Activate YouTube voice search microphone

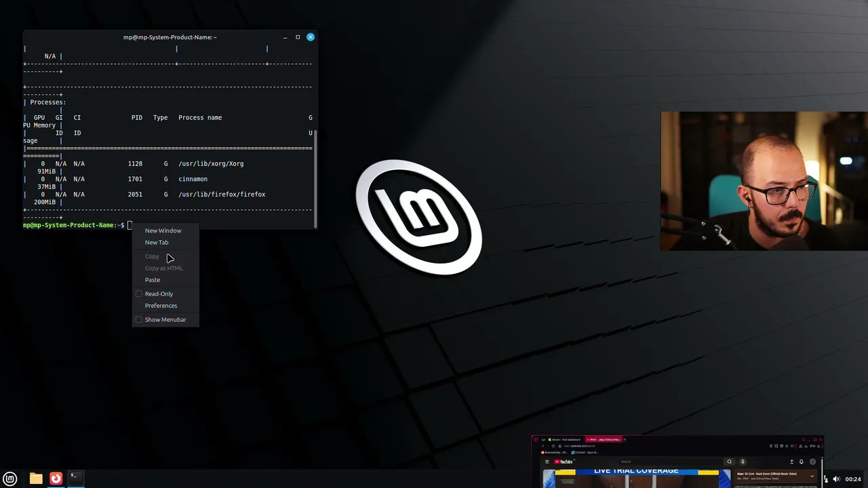click(743, 462)
